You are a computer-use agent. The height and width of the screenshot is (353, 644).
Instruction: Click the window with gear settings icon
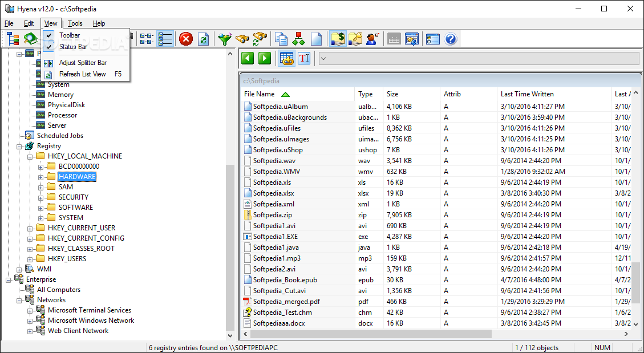pyautogui.click(x=411, y=39)
